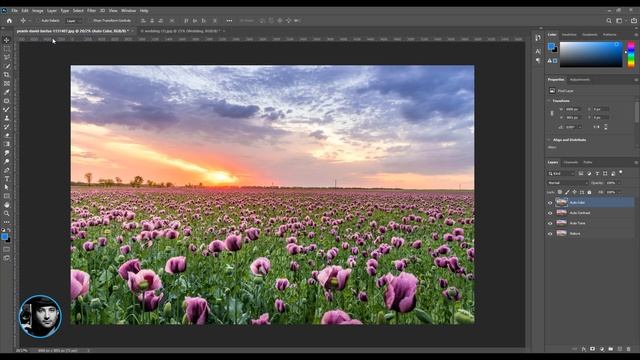Click the width input field in Properties
This screenshot has height=360, width=640.
(x=573, y=109)
